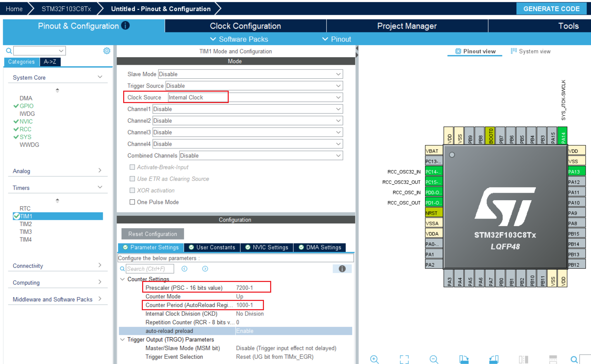The image size is (591, 364).
Task: Click the PA14 pin on the chip
Action: pyautogui.click(x=563, y=136)
